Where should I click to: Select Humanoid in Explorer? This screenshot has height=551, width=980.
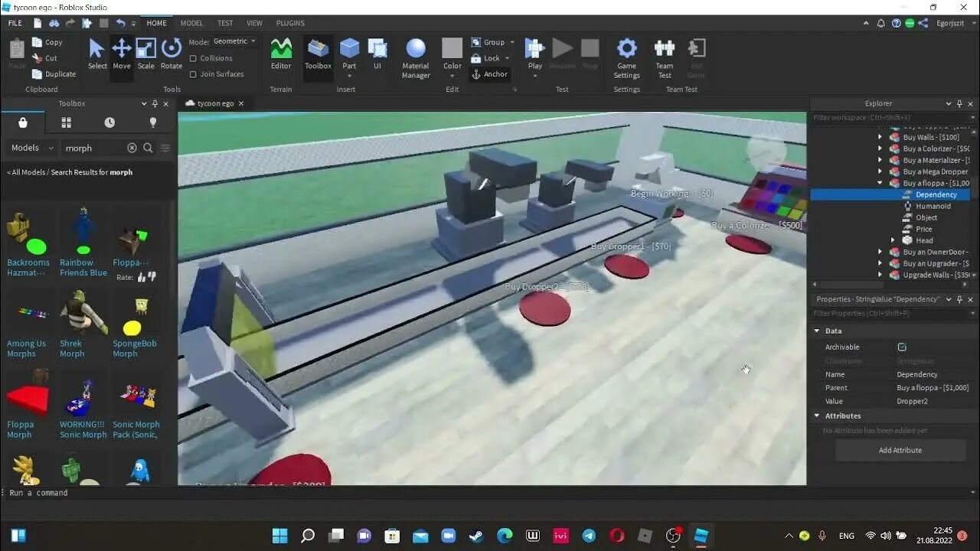(933, 206)
